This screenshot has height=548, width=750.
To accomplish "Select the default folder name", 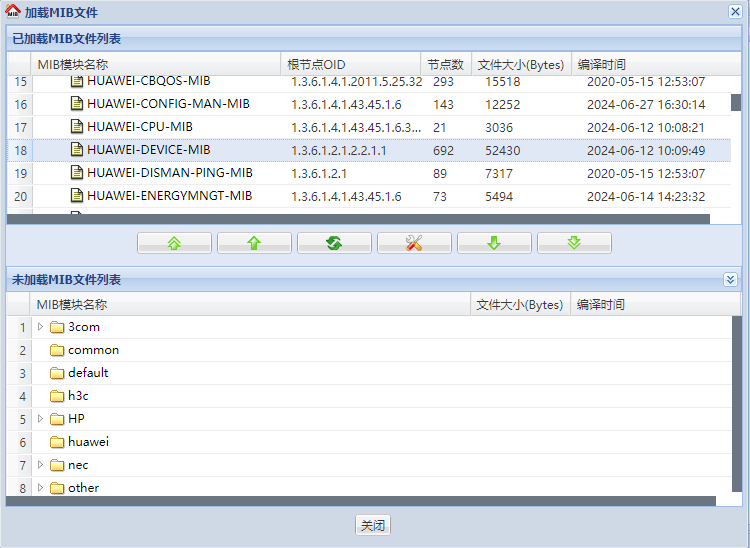I will click(88, 373).
